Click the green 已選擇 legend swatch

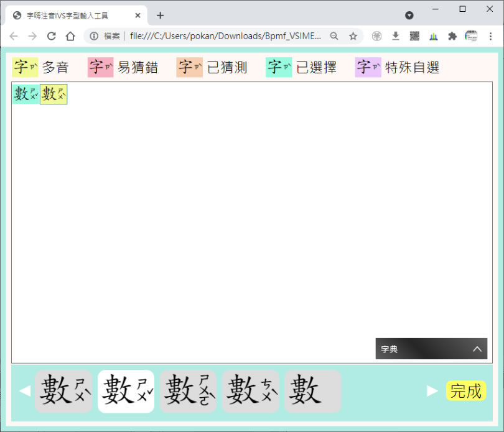(279, 67)
